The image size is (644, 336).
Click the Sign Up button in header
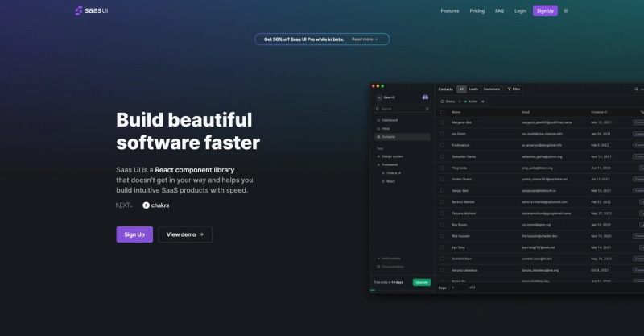point(545,11)
